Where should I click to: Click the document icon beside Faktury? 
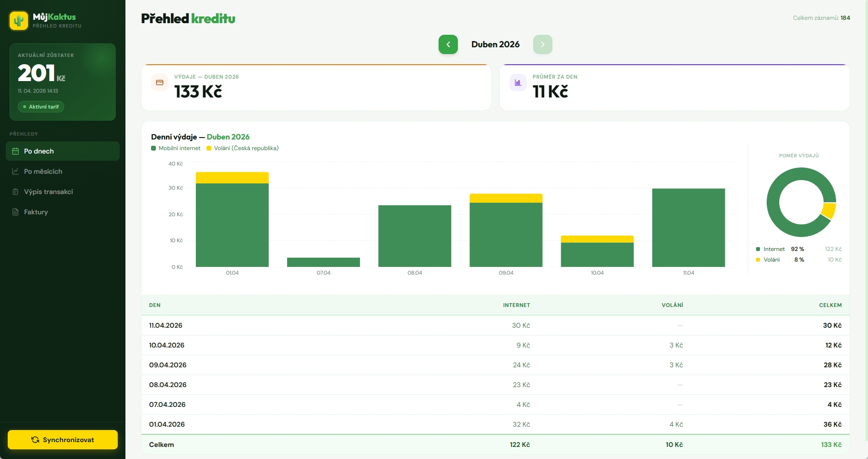click(x=15, y=212)
